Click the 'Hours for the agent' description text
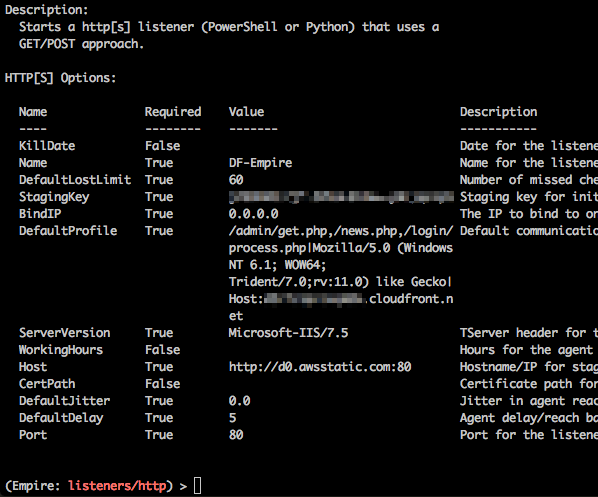598x497 pixels. [526, 350]
